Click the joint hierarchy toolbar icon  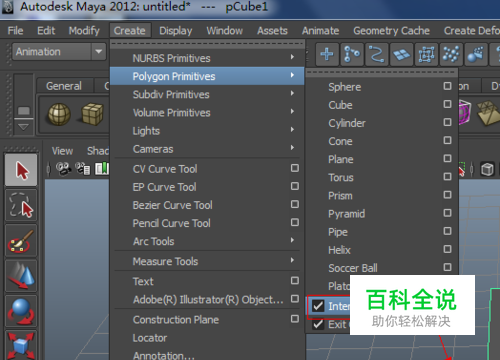tap(352, 54)
